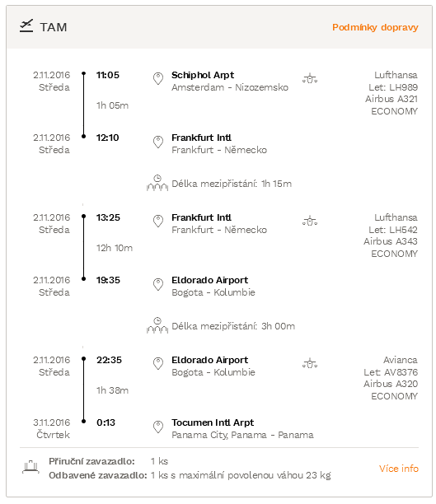Click the luggage icon by Příruční zavazadlo
This screenshot has width=436, height=504.
point(30,467)
